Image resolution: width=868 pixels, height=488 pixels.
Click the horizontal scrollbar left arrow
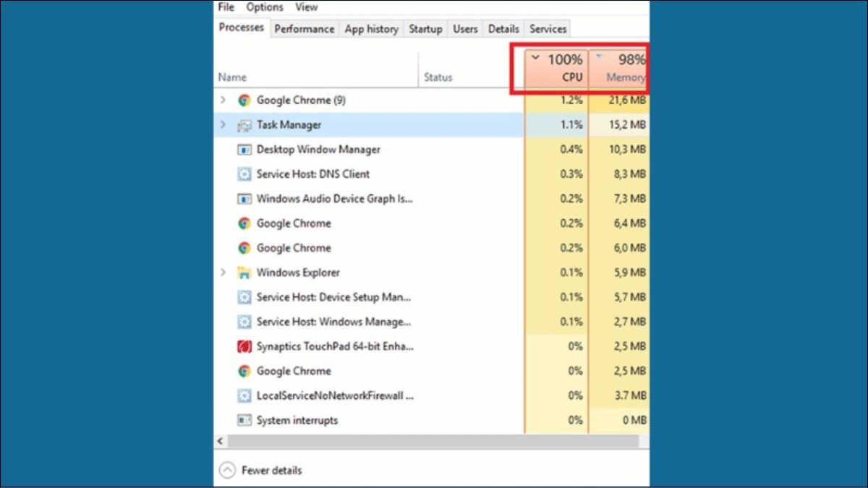pyautogui.click(x=220, y=440)
